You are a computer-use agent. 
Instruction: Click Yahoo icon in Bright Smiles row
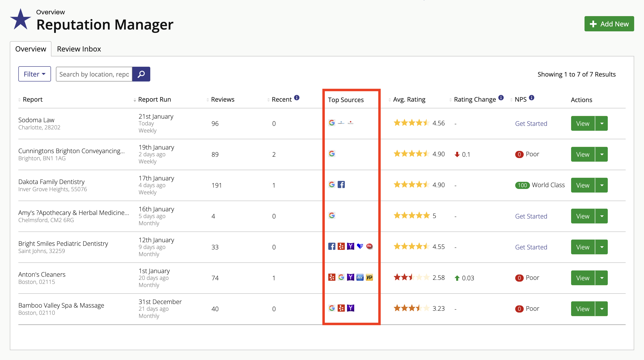[350, 246]
